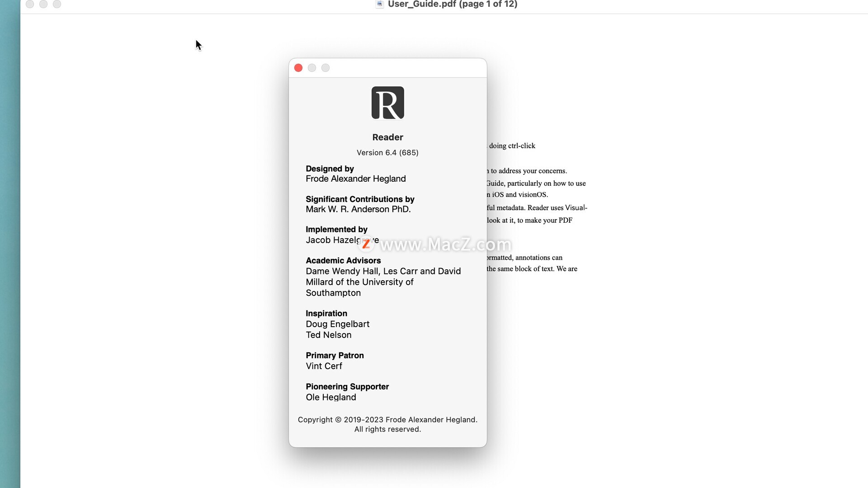Click the 'Implemented by' heading
This screenshot has height=488, width=868.
[336, 230]
